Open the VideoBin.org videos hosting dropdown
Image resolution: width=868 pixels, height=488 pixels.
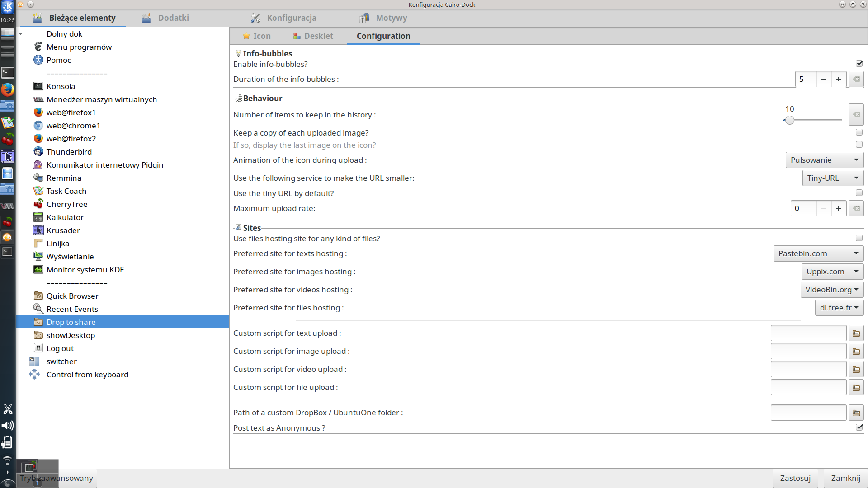coord(832,290)
